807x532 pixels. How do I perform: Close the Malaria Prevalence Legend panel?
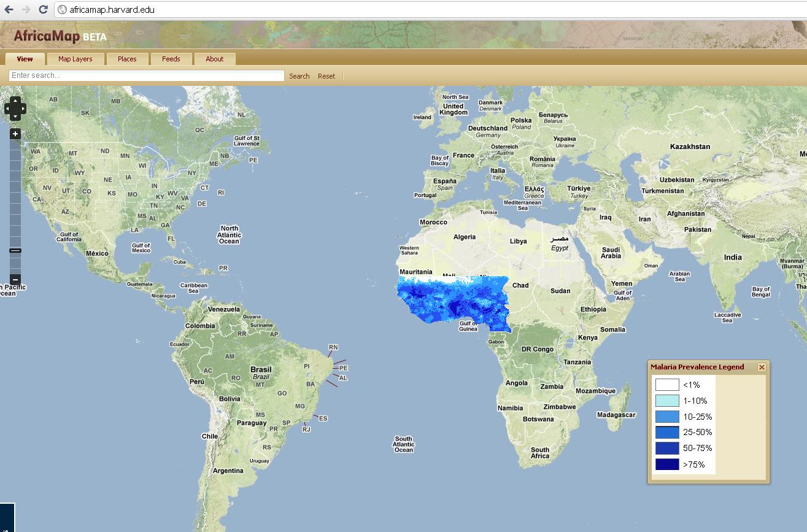pos(762,367)
